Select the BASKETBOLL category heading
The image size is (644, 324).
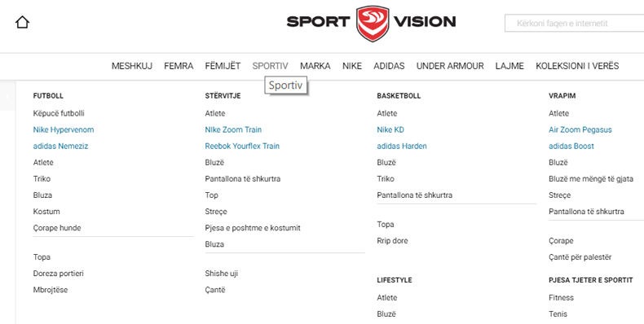[x=399, y=96]
